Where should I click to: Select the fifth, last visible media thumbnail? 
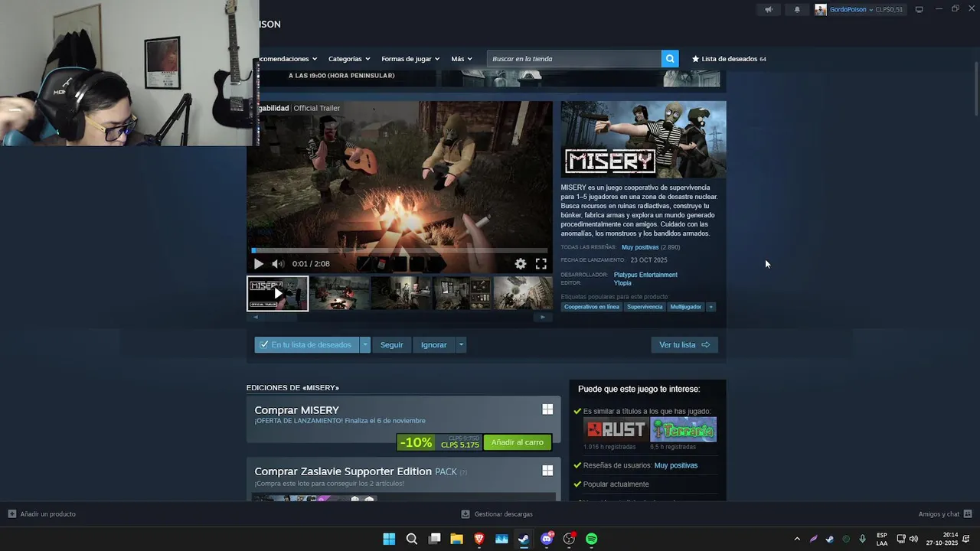tap(523, 293)
